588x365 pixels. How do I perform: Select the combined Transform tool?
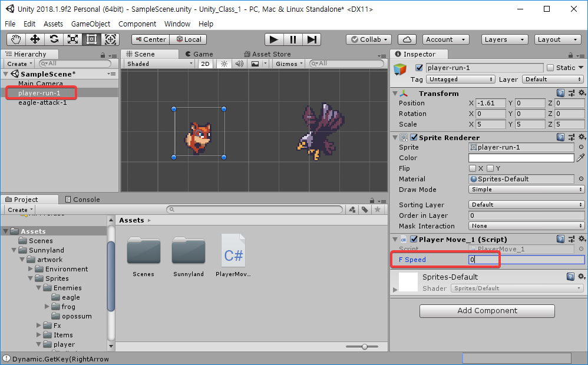tap(110, 39)
